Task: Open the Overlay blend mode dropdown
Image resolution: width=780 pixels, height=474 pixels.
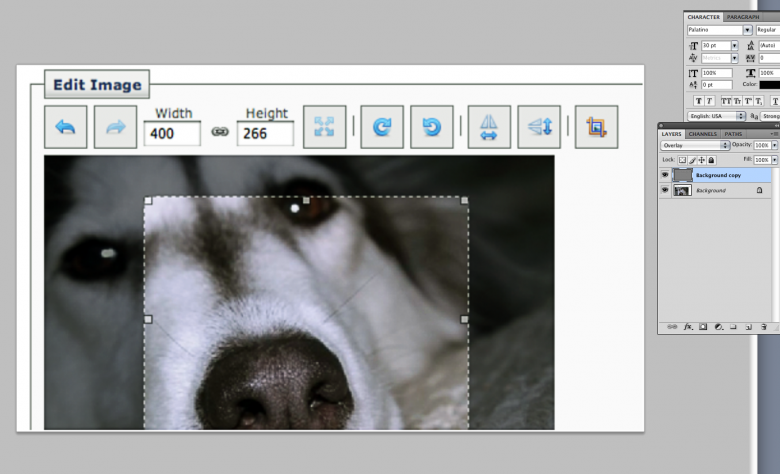Action: 695,146
